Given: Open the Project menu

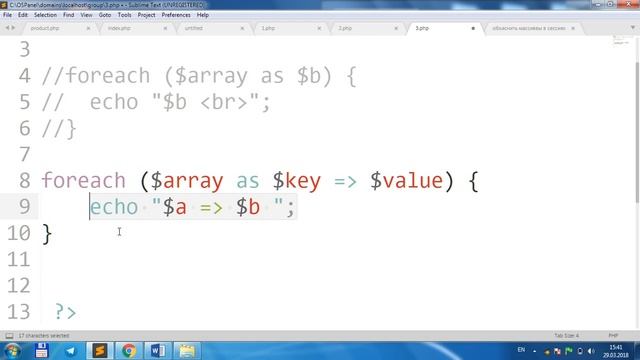Looking at the screenshot, I should point(147,15).
